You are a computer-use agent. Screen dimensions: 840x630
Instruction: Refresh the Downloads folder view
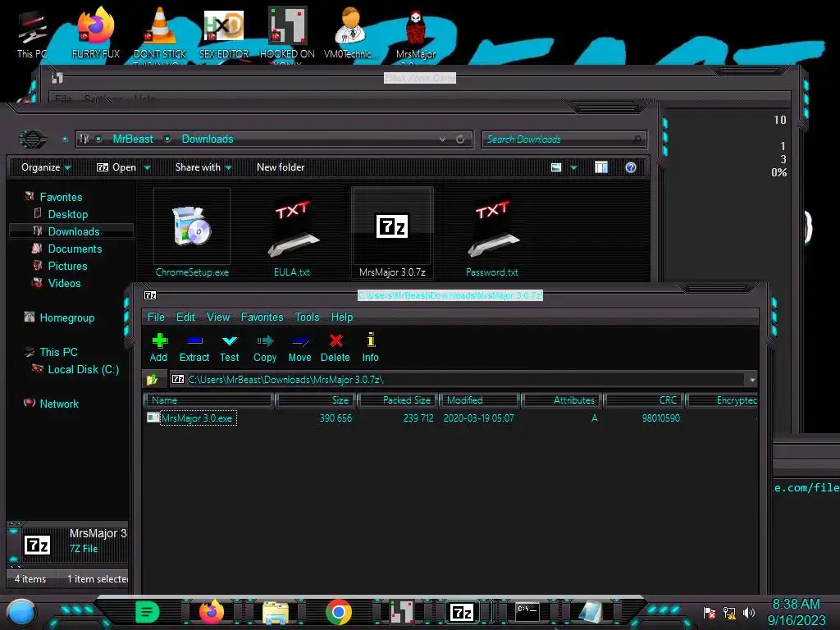pos(460,139)
